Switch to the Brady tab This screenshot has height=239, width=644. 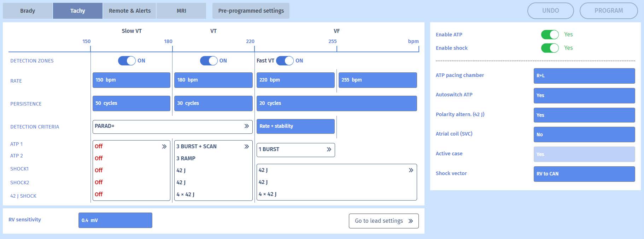(x=28, y=11)
